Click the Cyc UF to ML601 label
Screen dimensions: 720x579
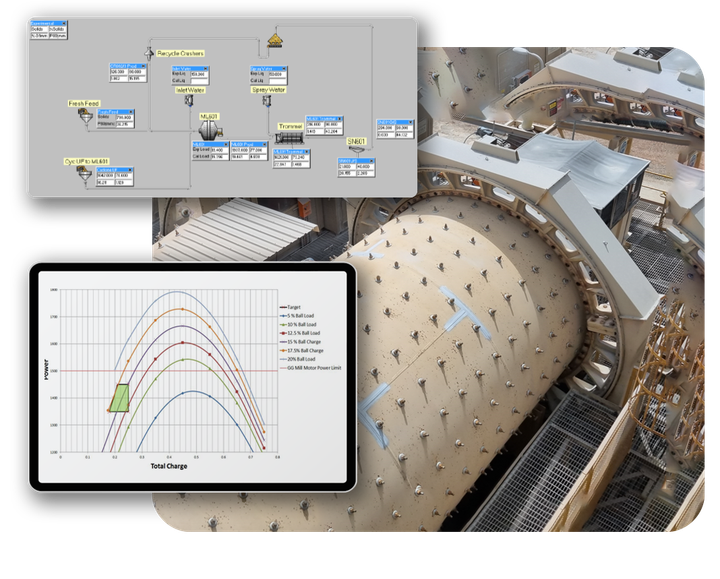(x=87, y=162)
